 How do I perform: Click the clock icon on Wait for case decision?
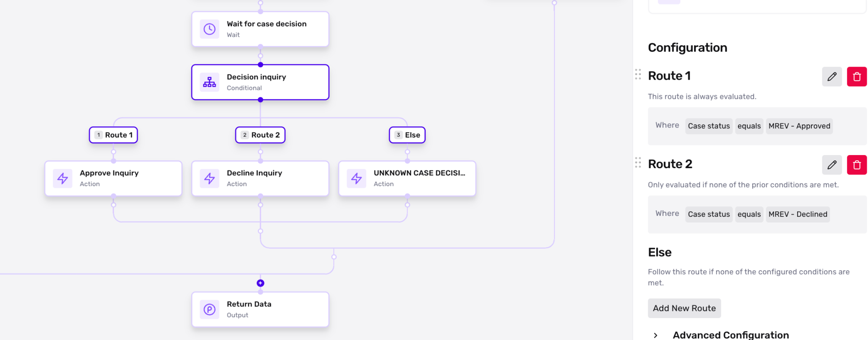[210, 29]
